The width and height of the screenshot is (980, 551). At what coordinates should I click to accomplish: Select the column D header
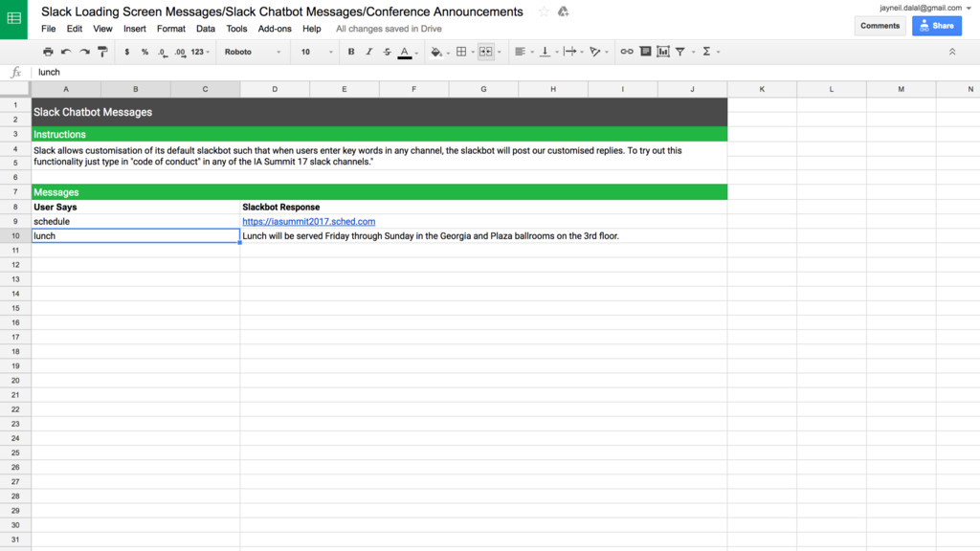[x=275, y=89]
